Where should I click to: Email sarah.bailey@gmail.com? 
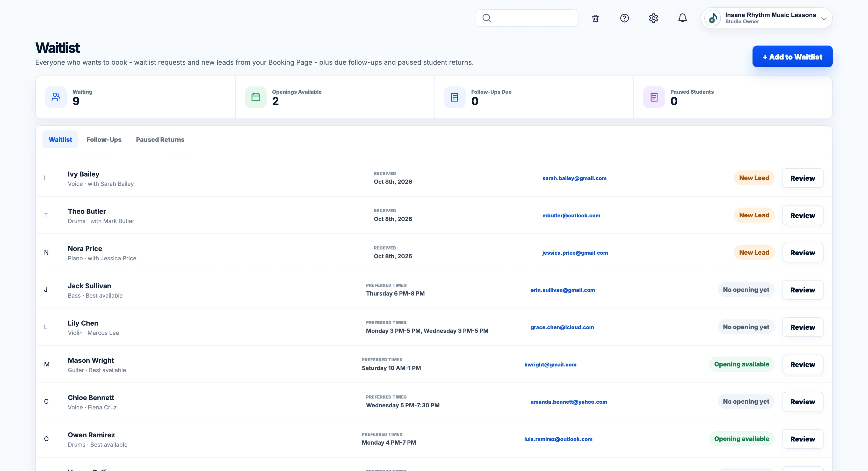pos(574,178)
